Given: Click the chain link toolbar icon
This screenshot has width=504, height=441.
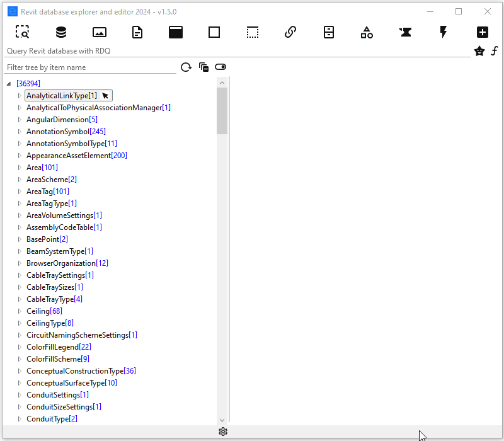Looking at the screenshot, I should [290, 32].
